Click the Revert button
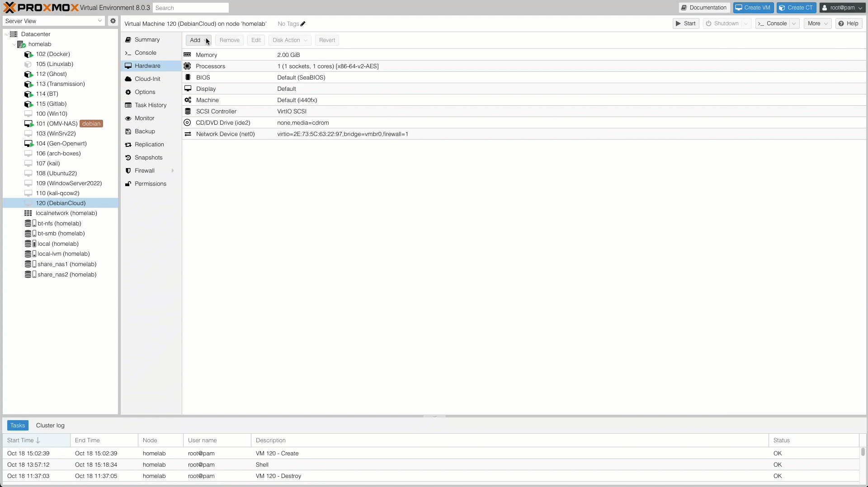 click(327, 40)
